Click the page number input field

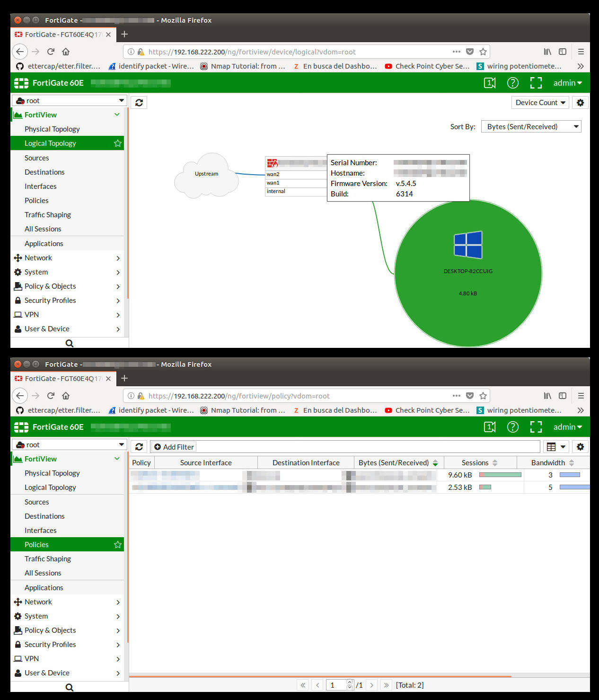click(336, 685)
